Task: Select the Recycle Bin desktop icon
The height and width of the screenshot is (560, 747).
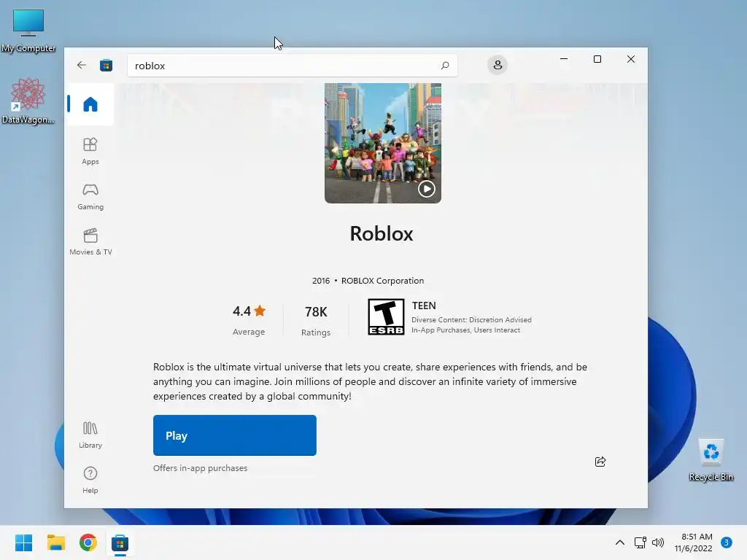Action: pyautogui.click(x=711, y=460)
